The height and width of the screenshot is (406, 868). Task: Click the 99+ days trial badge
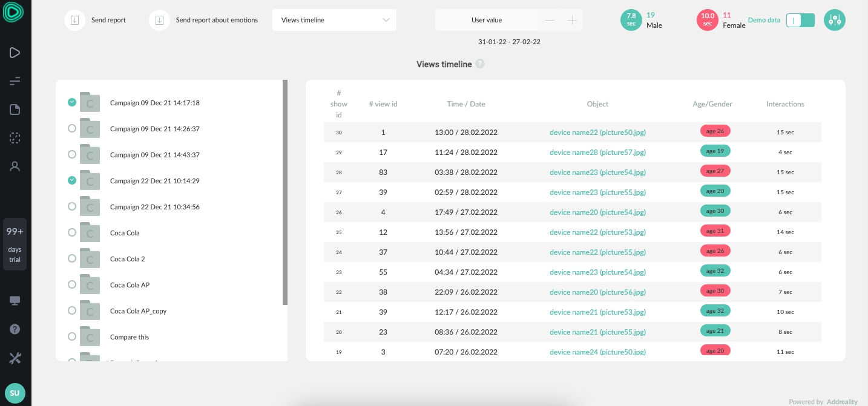click(15, 244)
